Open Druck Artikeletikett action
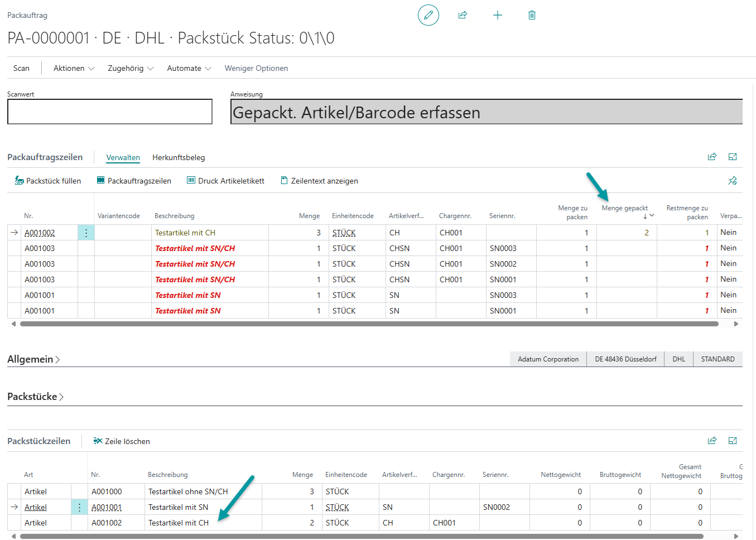 pos(225,181)
